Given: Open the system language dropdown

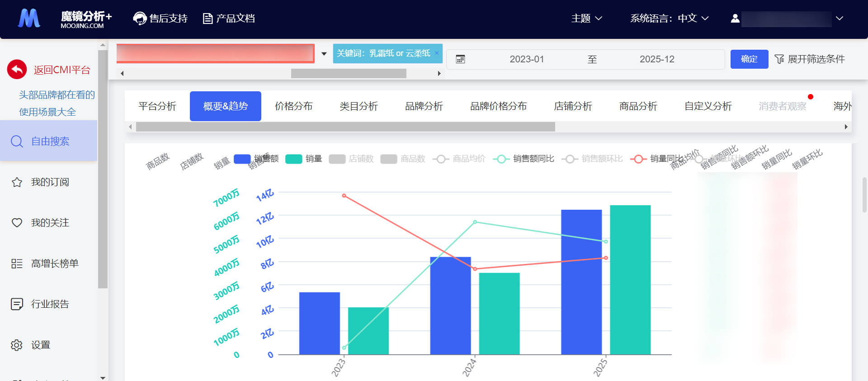Looking at the screenshot, I should coord(669,19).
